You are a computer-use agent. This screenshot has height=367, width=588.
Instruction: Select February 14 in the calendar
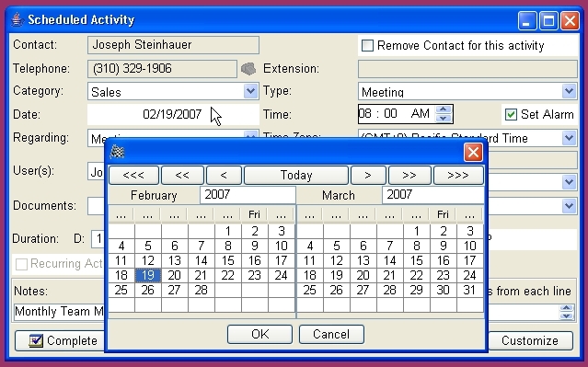[201, 260]
